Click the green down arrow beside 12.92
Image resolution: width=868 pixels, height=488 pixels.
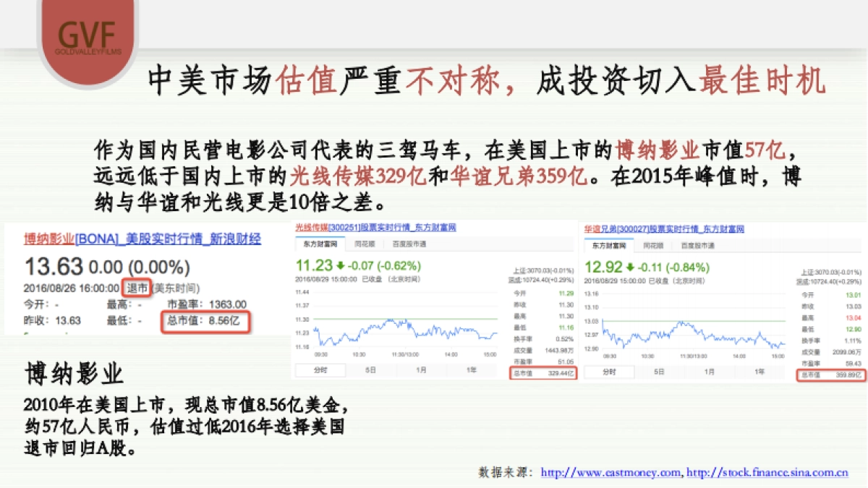click(x=629, y=267)
